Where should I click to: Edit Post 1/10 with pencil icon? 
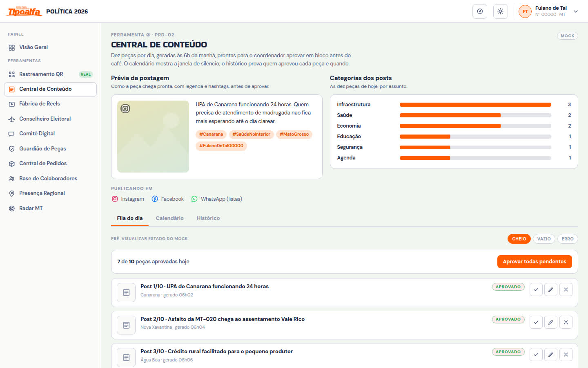tap(551, 290)
